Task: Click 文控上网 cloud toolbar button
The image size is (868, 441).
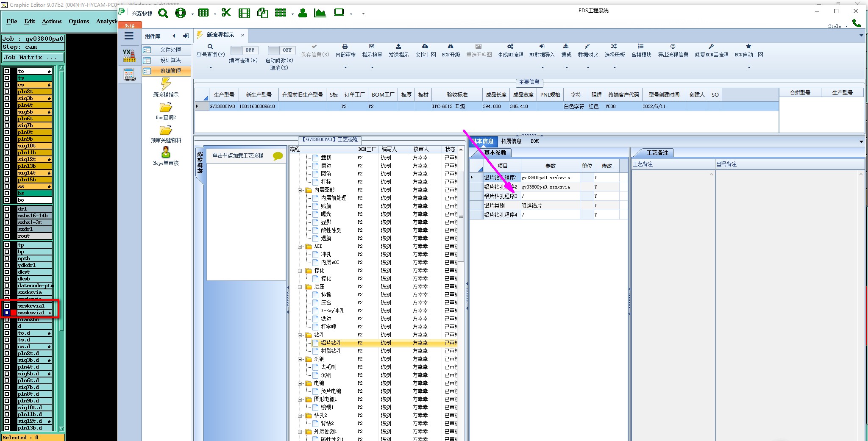Action: point(426,50)
